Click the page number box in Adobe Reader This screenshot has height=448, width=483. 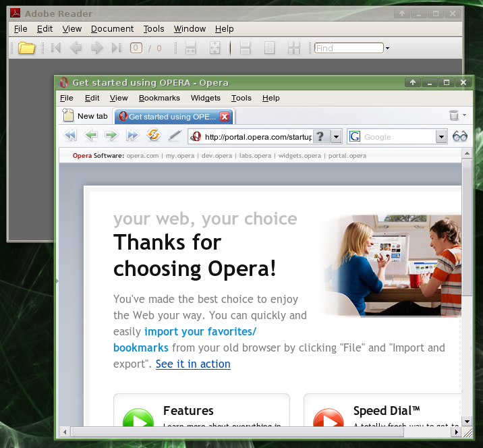pos(136,48)
